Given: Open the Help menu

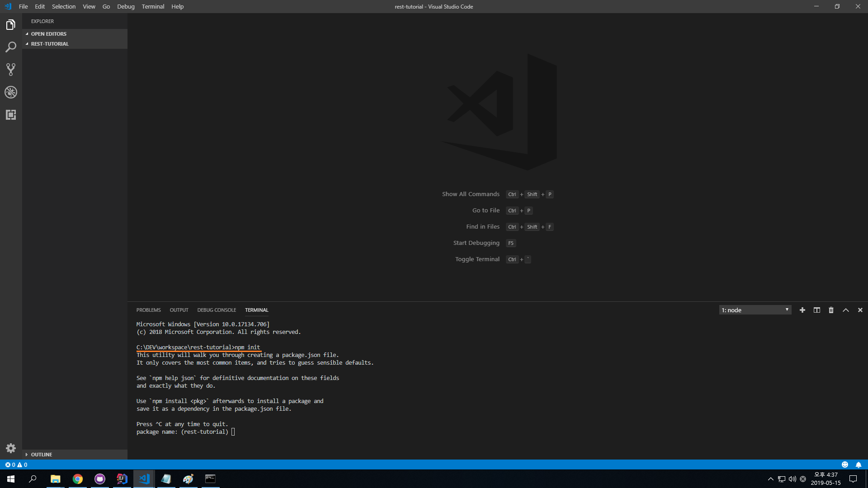Looking at the screenshot, I should (x=178, y=6).
